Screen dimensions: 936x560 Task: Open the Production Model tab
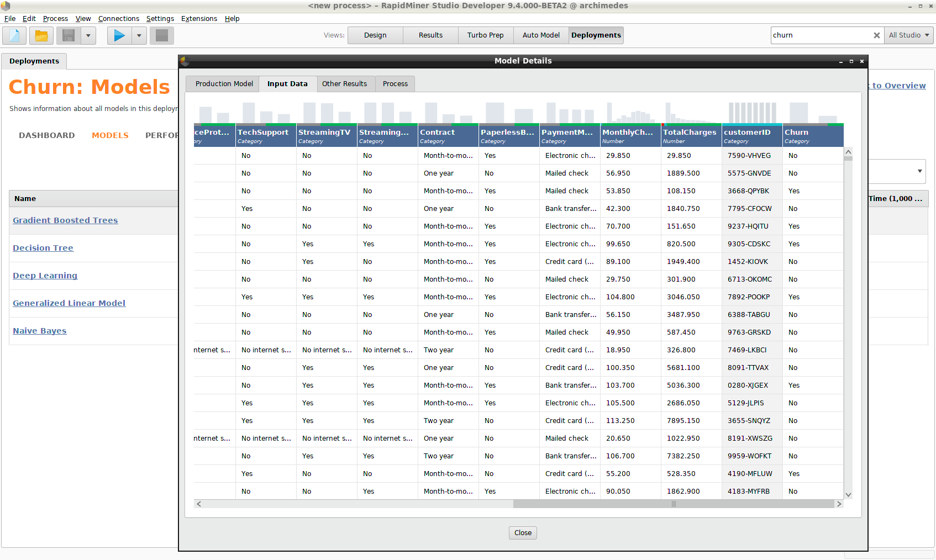coord(224,84)
